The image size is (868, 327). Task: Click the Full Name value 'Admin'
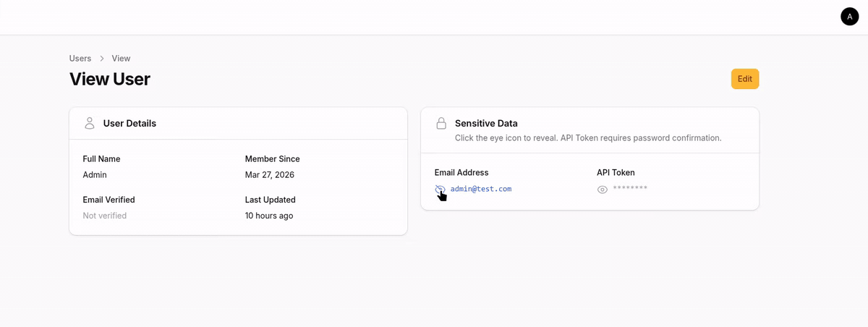pos(95,175)
